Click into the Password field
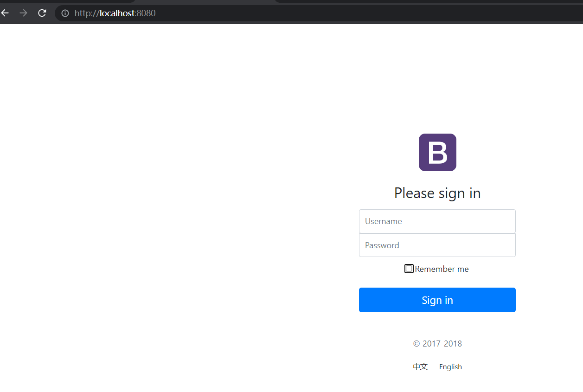583x392 pixels. (437, 245)
